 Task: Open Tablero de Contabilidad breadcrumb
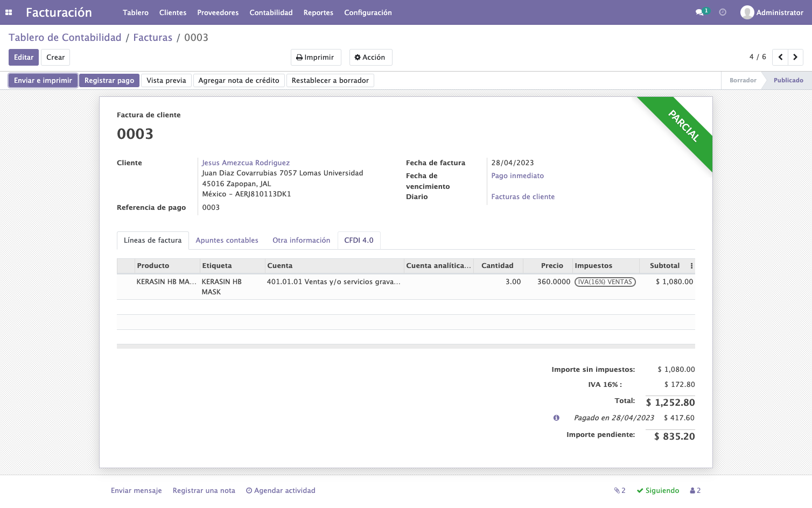point(65,37)
